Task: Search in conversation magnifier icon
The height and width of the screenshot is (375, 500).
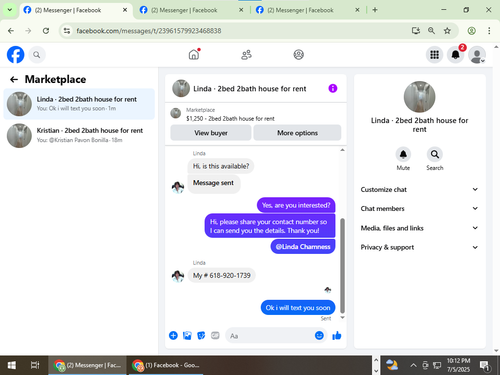Action: (435, 154)
